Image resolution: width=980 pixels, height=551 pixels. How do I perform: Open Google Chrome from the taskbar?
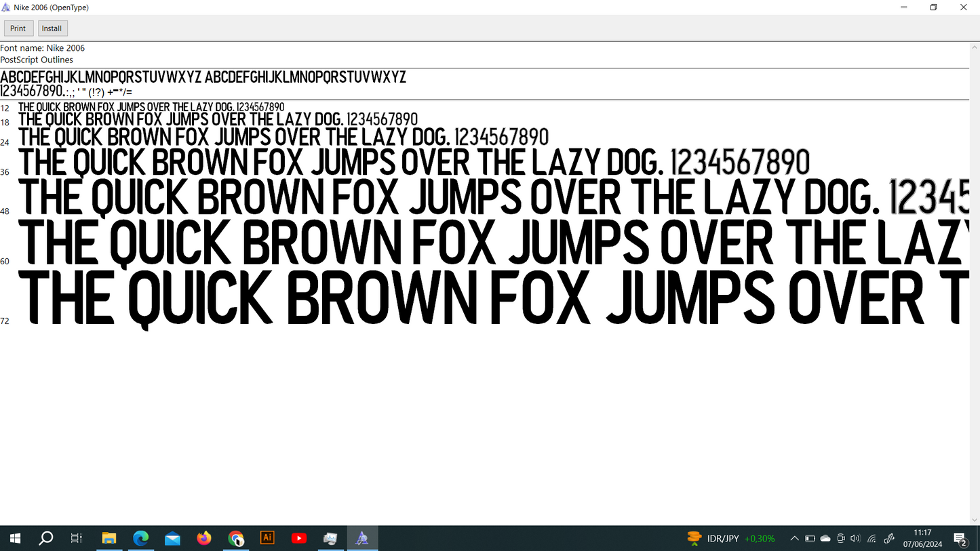click(x=235, y=537)
